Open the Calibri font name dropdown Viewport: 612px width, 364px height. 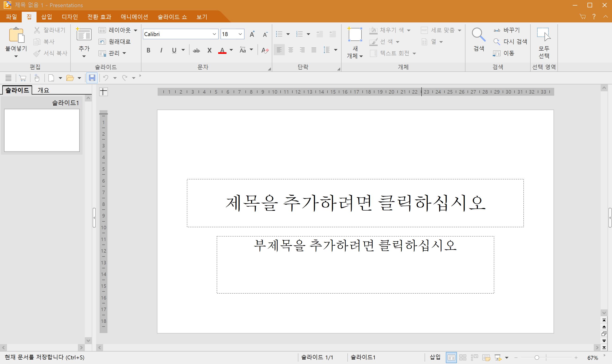coord(214,34)
